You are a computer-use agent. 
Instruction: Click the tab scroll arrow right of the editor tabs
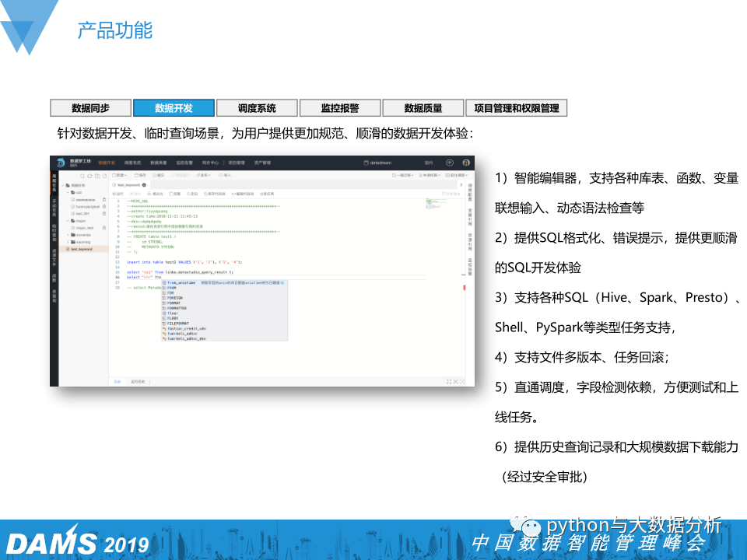coord(461,185)
